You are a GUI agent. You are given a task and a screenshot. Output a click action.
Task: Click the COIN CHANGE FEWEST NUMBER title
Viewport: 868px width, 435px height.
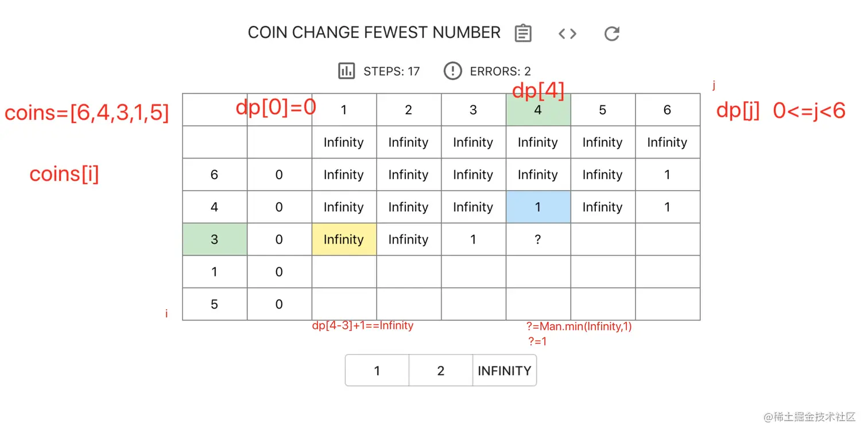[374, 33]
